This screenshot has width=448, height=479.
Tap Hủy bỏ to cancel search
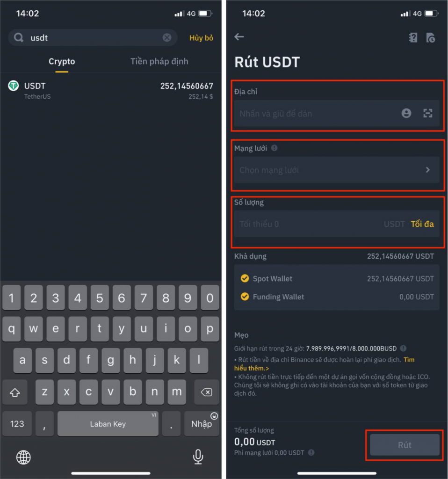point(201,38)
